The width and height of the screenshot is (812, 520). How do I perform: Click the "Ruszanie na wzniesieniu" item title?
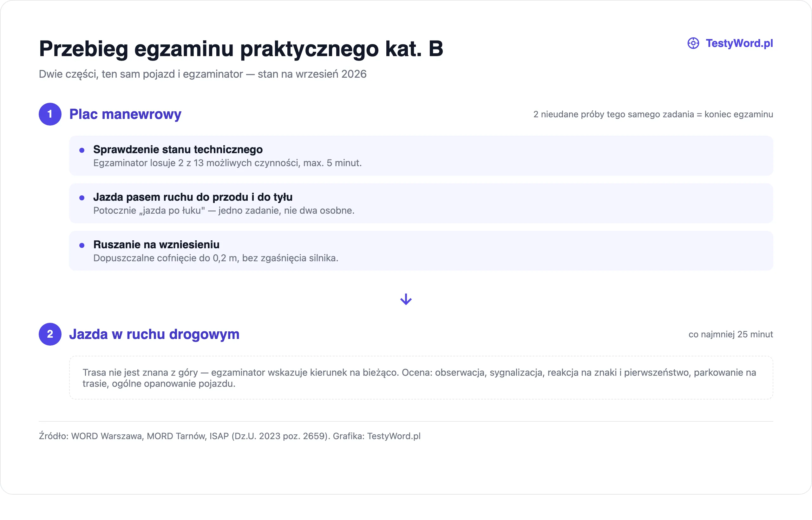156,244
